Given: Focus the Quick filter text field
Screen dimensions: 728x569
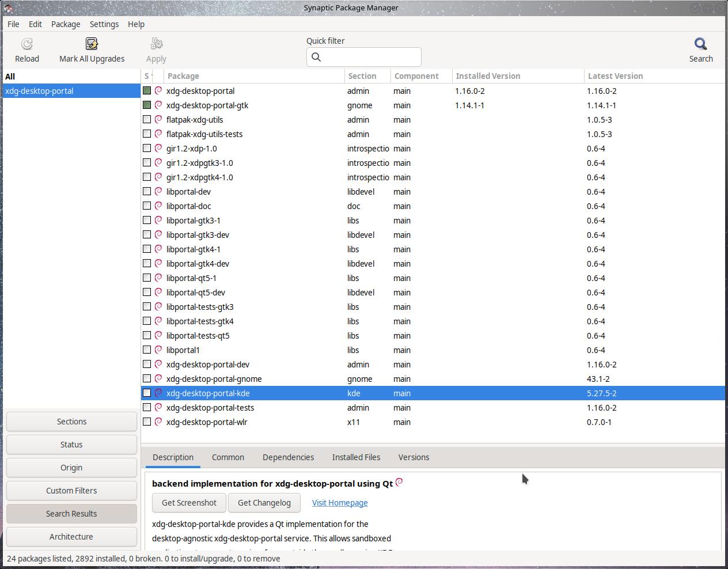Looking at the screenshot, I should click(x=364, y=57).
